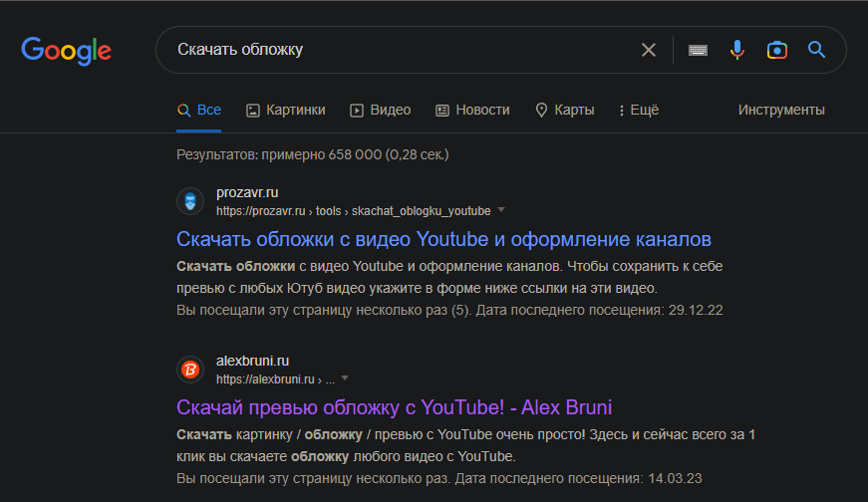Click the prozavr.ru site name
The width and height of the screenshot is (868, 502).
(x=247, y=192)
